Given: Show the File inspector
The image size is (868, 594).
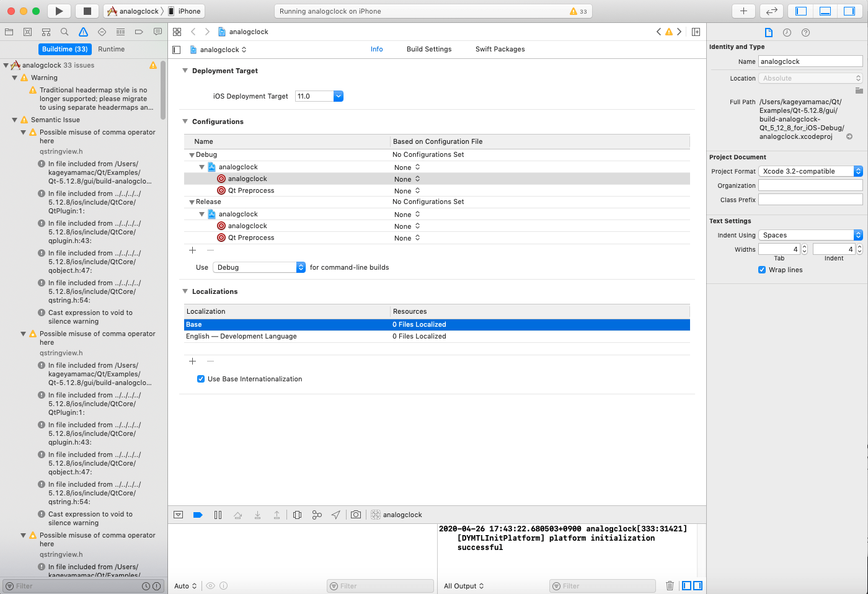Looking at the screenshot, I should coord(769,32).
